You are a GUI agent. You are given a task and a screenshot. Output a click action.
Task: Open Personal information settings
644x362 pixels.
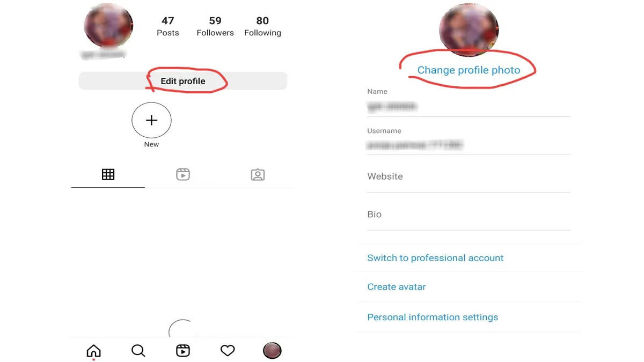click(x=433, y=317)
